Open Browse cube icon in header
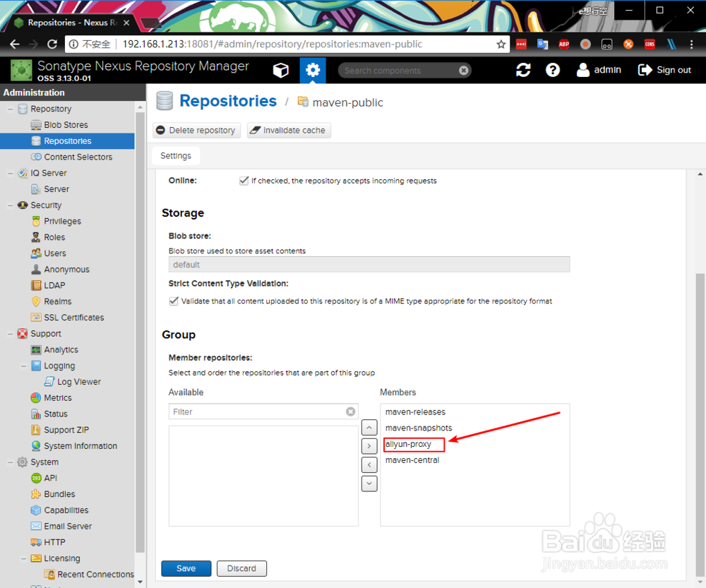 [280, 71]
